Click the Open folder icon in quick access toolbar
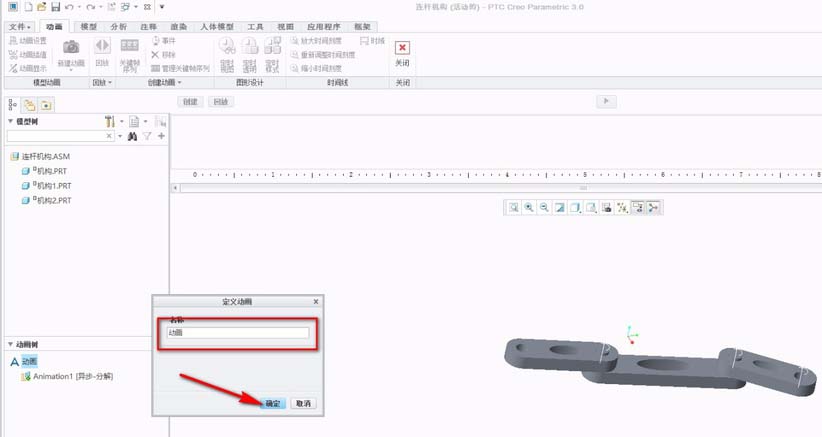The width and height of the screenshot is (822, 437). (x=41, y=7)
